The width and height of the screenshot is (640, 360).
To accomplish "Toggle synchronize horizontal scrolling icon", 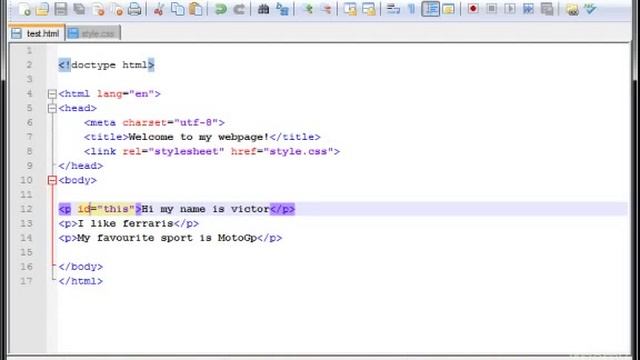I will click(x=369, y=9).
